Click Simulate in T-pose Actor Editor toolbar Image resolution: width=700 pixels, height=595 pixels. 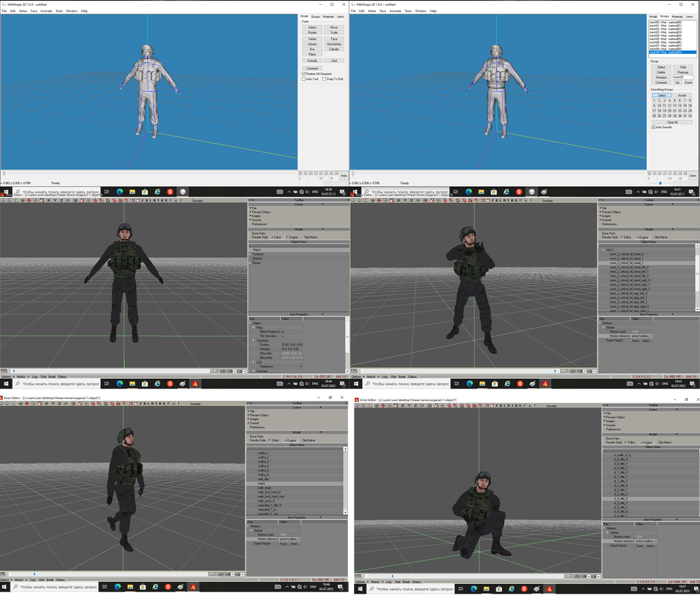pyautogui.click(x=197, y=200)
